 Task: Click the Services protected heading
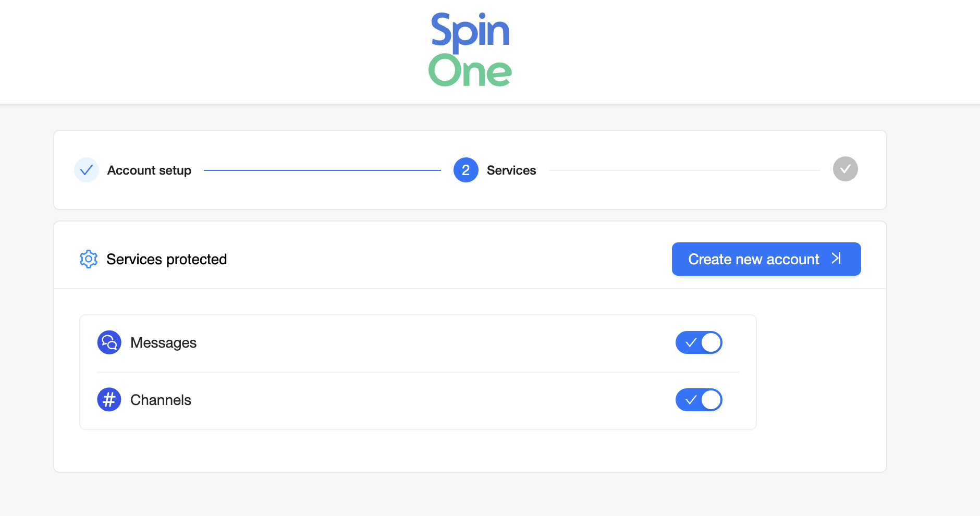pos(166,259)
